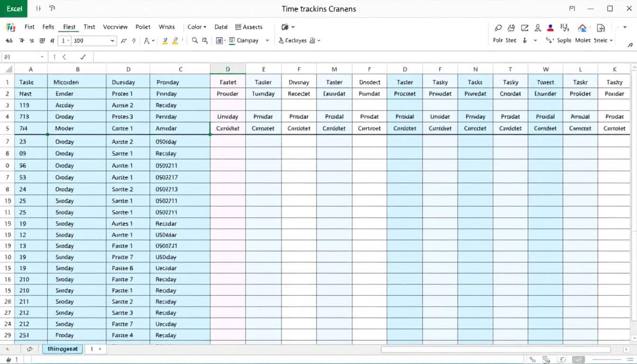Open the Clanpay dropdown arrow

(x=267, y=41)
